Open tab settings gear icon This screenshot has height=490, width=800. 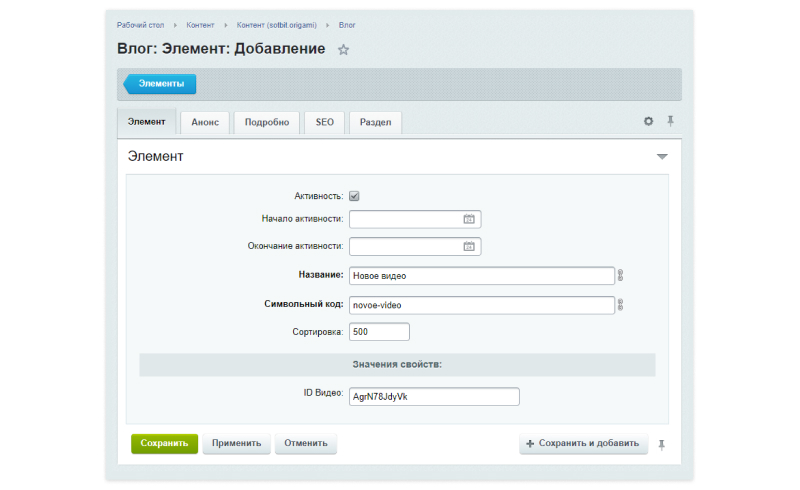[x=648, y=121]
